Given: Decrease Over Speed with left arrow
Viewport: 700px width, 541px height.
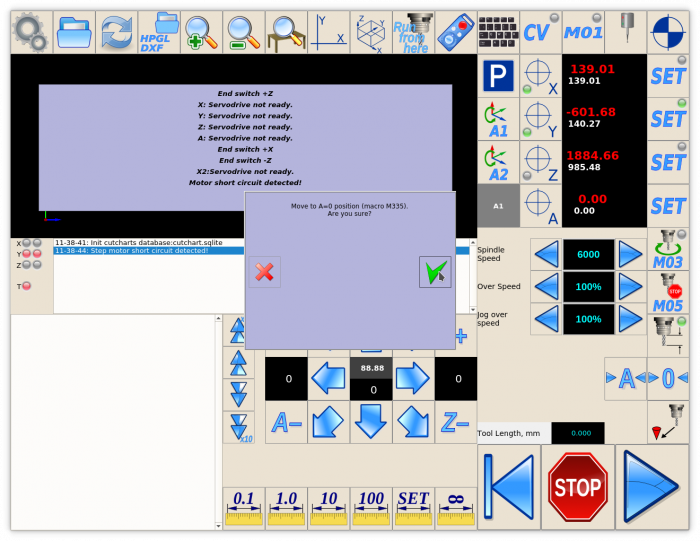Looking at the screenshot, I should (x=545, y=287).
